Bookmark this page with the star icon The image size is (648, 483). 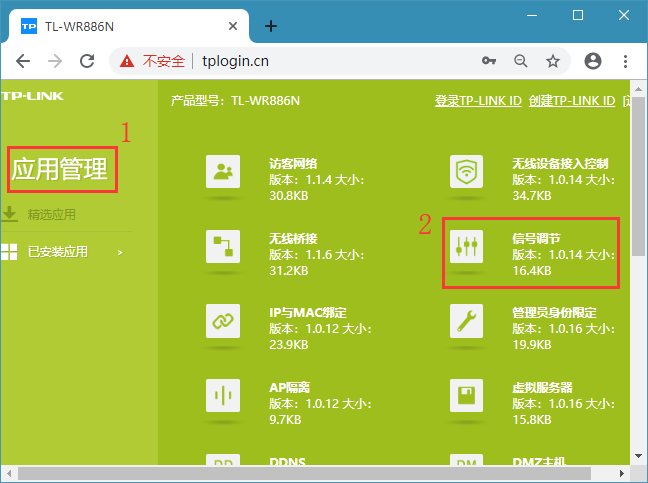click(553, 61)
